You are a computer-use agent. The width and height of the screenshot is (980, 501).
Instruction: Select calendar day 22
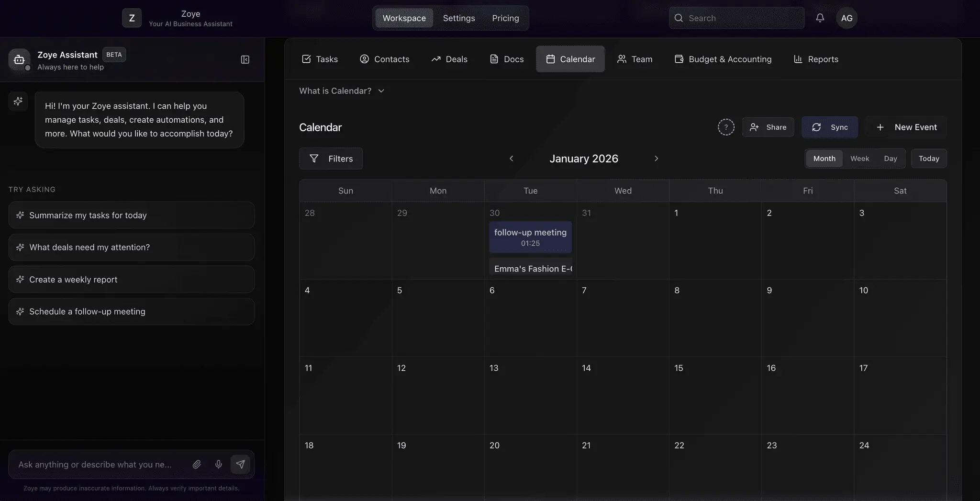(715, 468)
